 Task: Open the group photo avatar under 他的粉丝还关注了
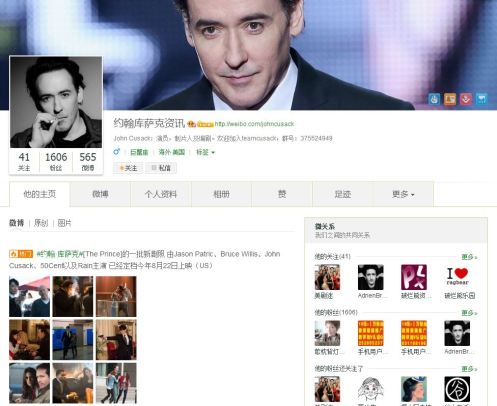tap(327, 389)
